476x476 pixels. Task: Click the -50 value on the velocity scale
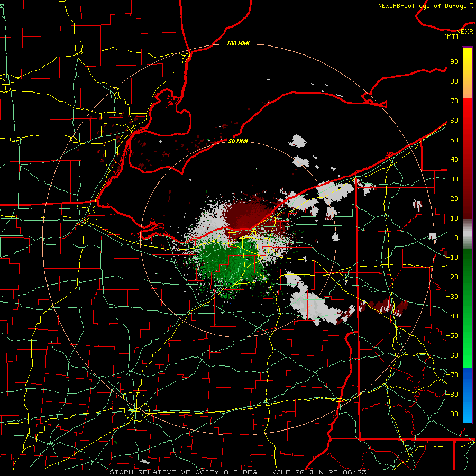point(452,336)
